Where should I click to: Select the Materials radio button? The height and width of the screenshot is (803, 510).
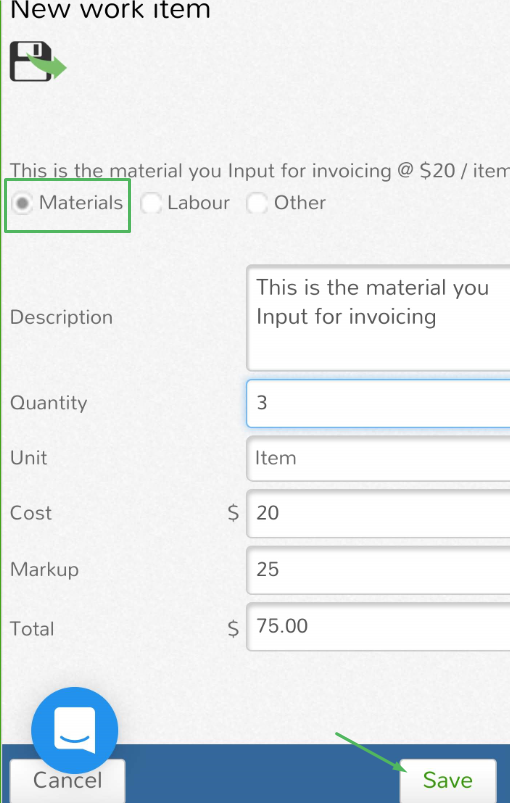(x=22, y=203)
